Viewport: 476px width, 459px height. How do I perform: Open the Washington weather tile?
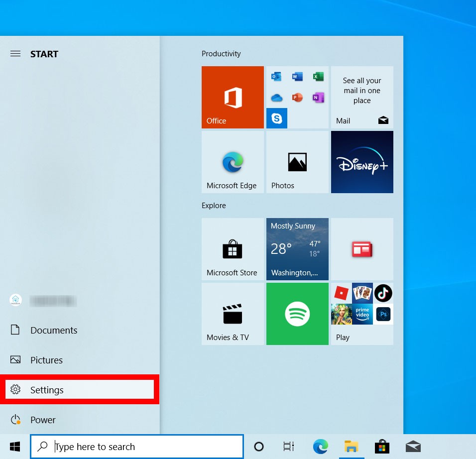pyautogui.click(x=297, y=249)
